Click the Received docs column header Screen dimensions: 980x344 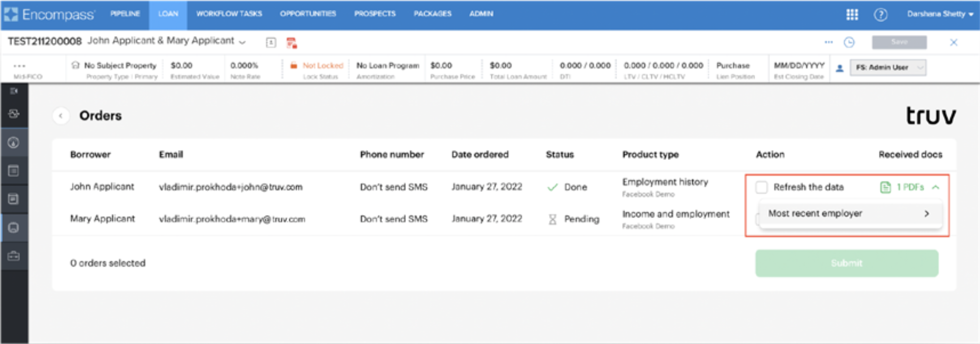click(x=910, y=155)
